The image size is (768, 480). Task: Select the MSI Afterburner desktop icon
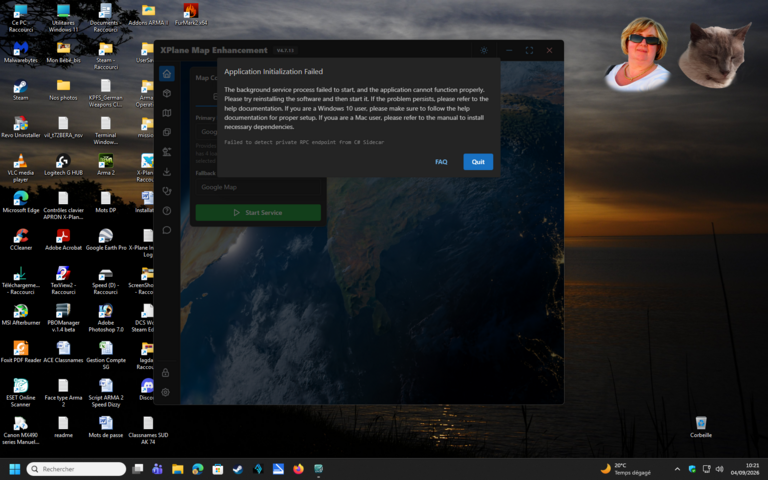tap(21, 315)
